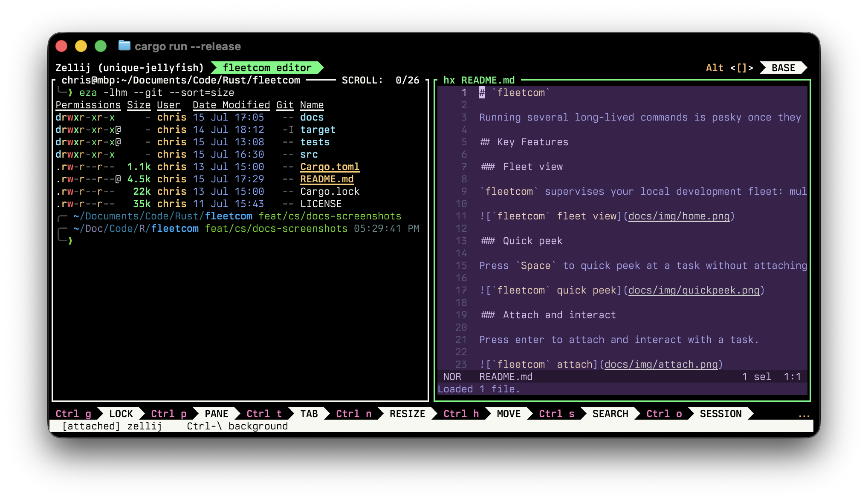This screenshot has height=501, width=868.
Task: Activate LOCK mode in status bar
Action: 121,414
